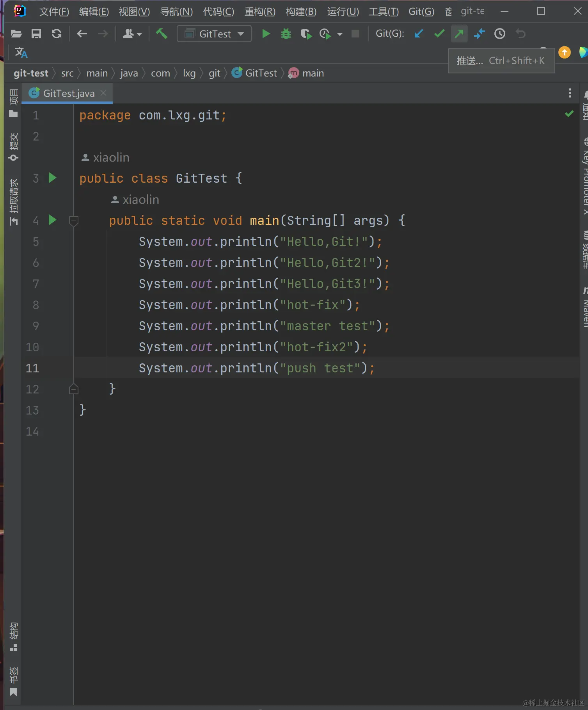The height and width of the screenshot is (710, 588).
Task: Click xiaolin author hint above class
Action: 105,157
